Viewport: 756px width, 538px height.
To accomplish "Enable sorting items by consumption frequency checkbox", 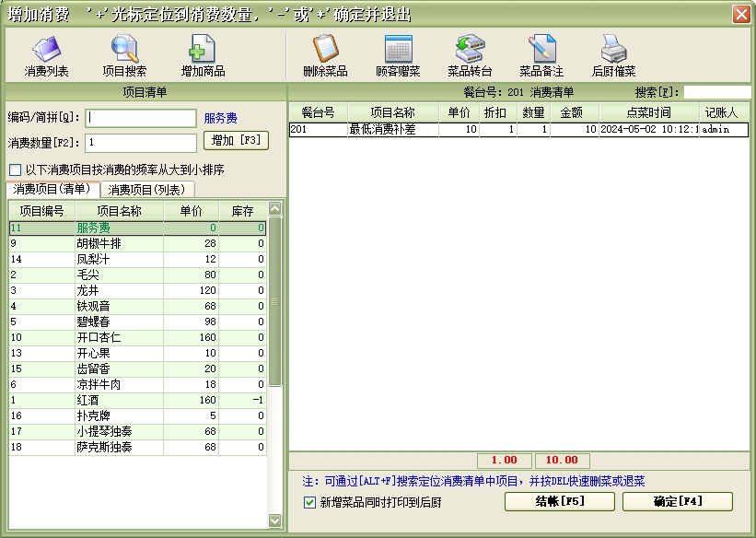I will pyautogui.click(x=15, y=170).
